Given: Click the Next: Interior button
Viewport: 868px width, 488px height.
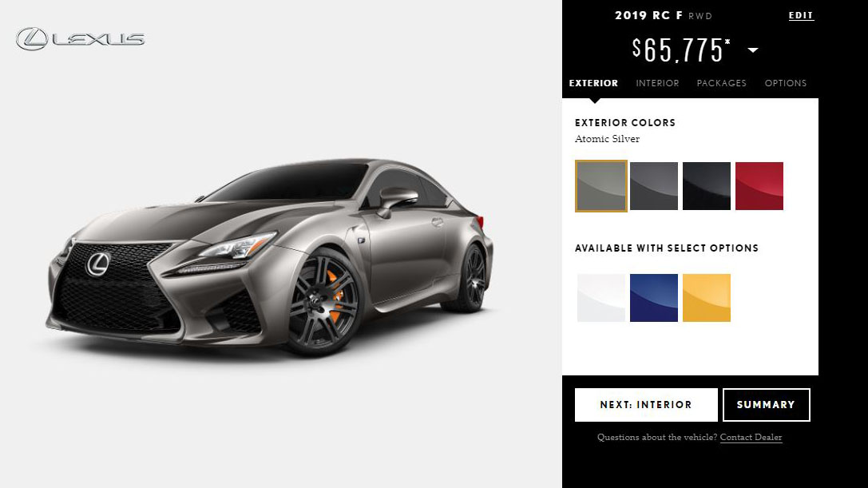Looking at the screenshot, I should pyautogui.click(x=646, y=405).
